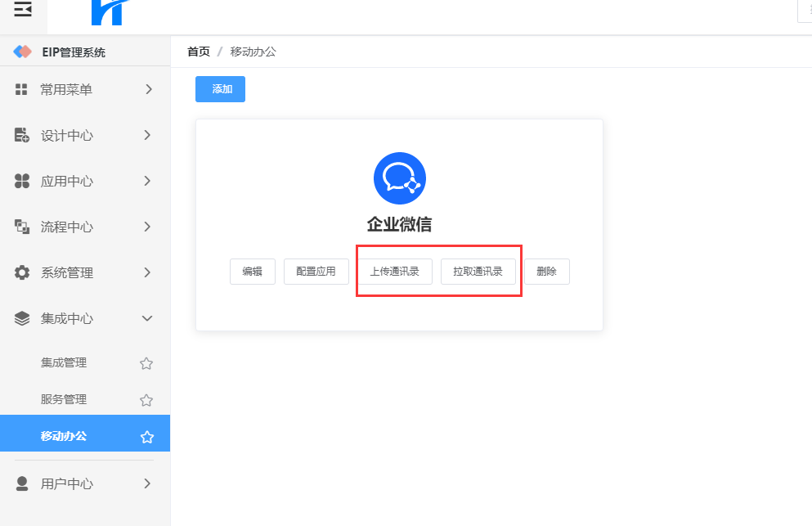Click the 常用菜单 grid icon
This screenshot has width=812, height=526.
pyautogui.click(x=21, y=90)
